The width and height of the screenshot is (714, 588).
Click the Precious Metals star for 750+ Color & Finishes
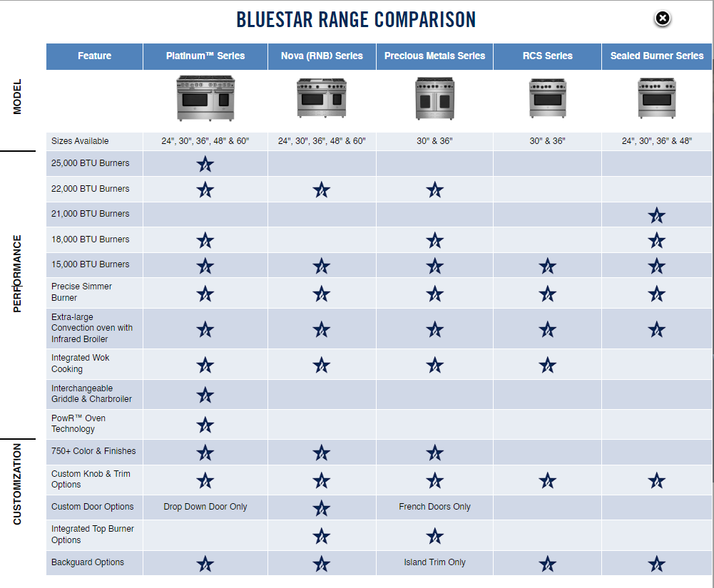[x=435, y=453]
